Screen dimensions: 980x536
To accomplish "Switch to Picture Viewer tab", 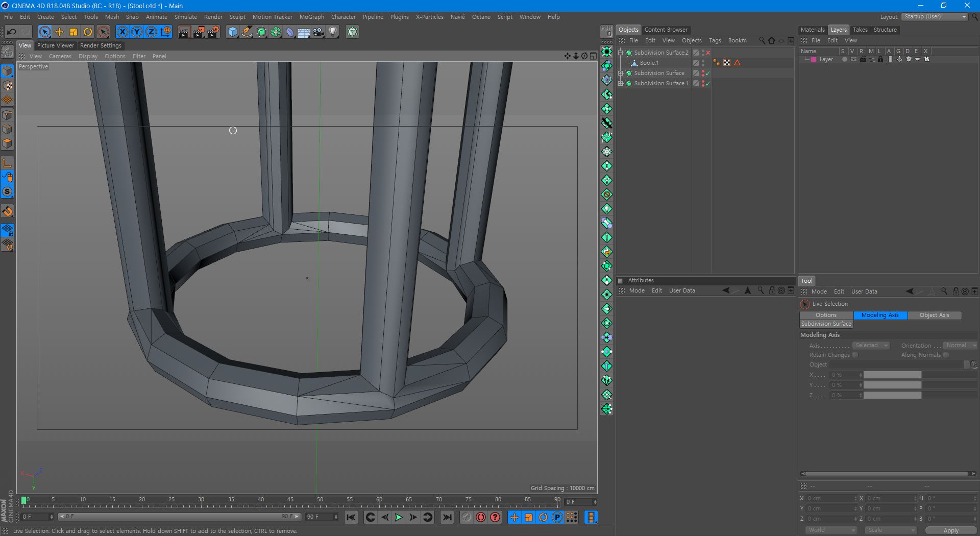I will tap(55, 45).
